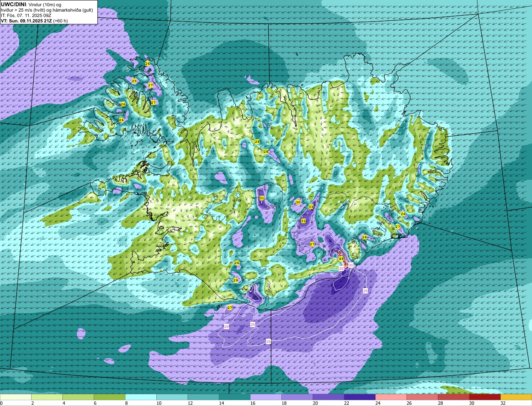Click the white 30 contour label
This screenshot has width=532, height=406.
[351, 265]
